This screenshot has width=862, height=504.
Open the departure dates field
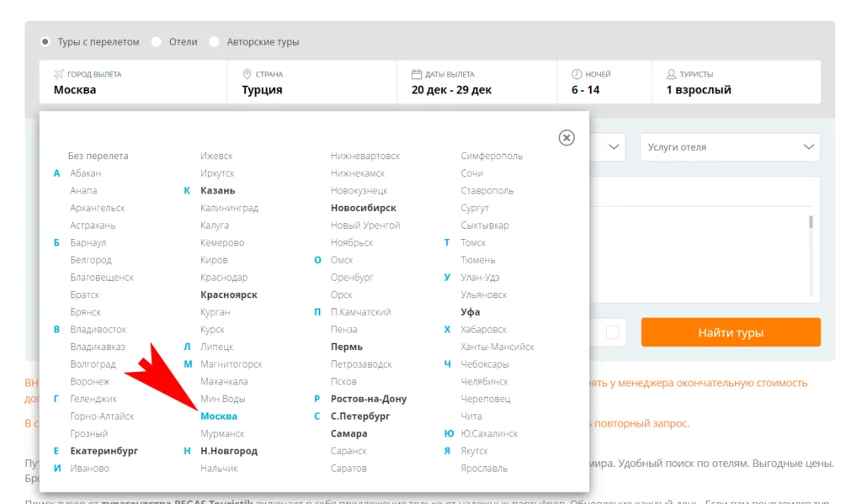476,82
